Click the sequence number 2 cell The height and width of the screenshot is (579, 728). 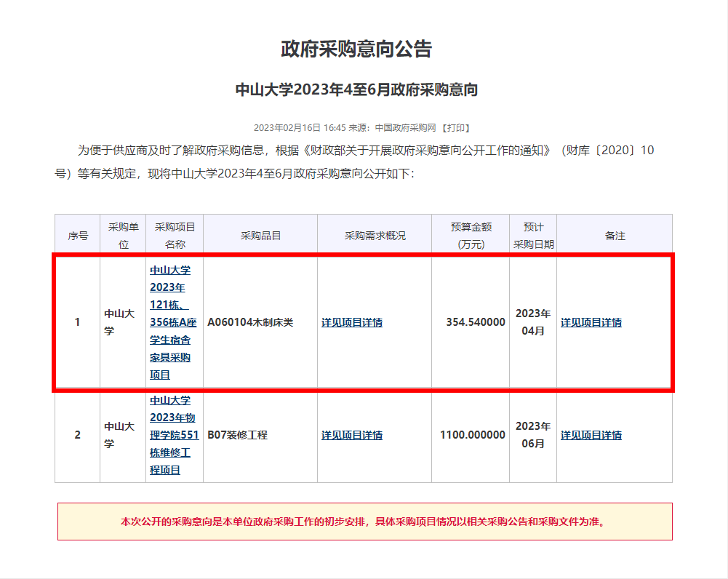pyautogui.click(x=78, y=435)
